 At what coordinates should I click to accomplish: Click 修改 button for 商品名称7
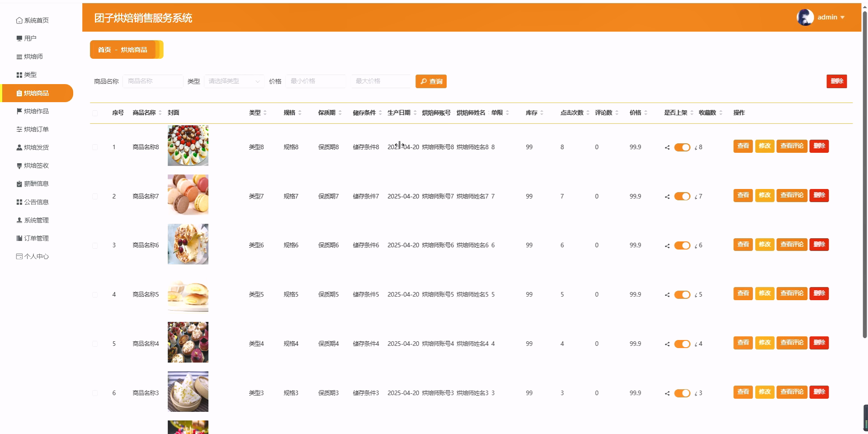[764, 195]
